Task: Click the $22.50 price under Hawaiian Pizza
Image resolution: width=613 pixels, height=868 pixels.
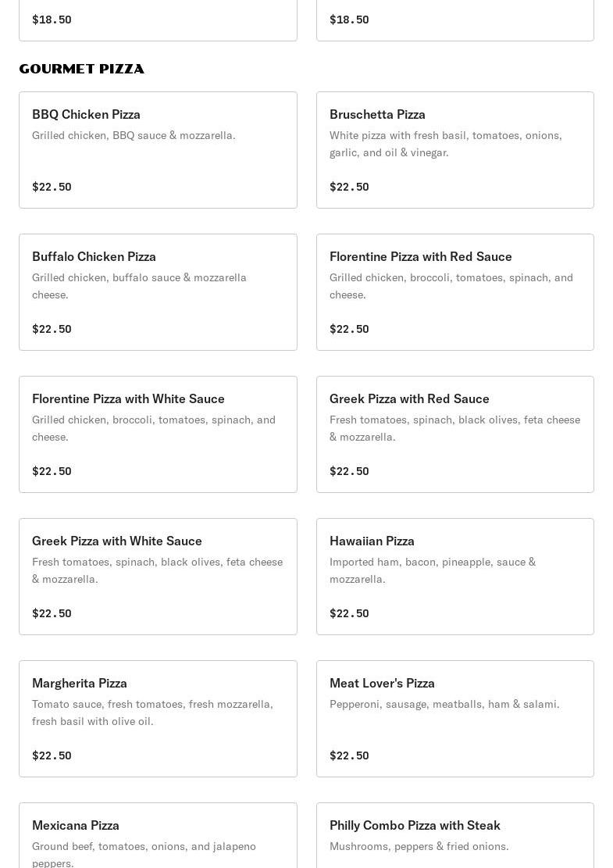Action: (349, 613)
